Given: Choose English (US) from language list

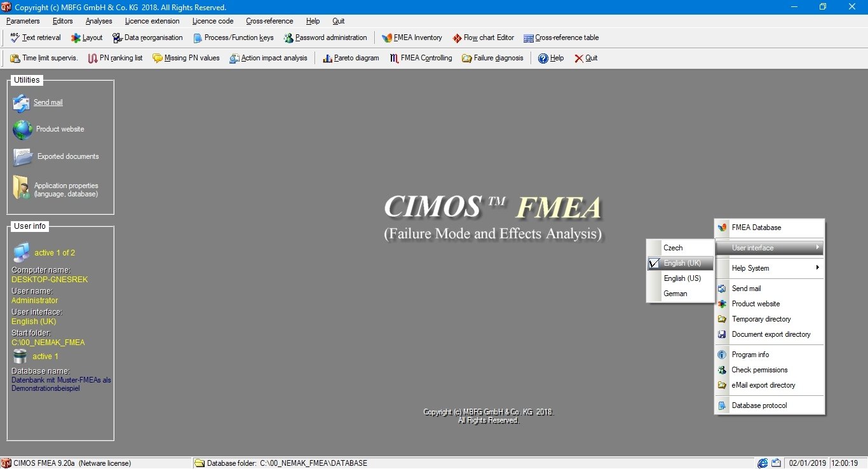Looking at the screenshot, I should tap(681, 278).
